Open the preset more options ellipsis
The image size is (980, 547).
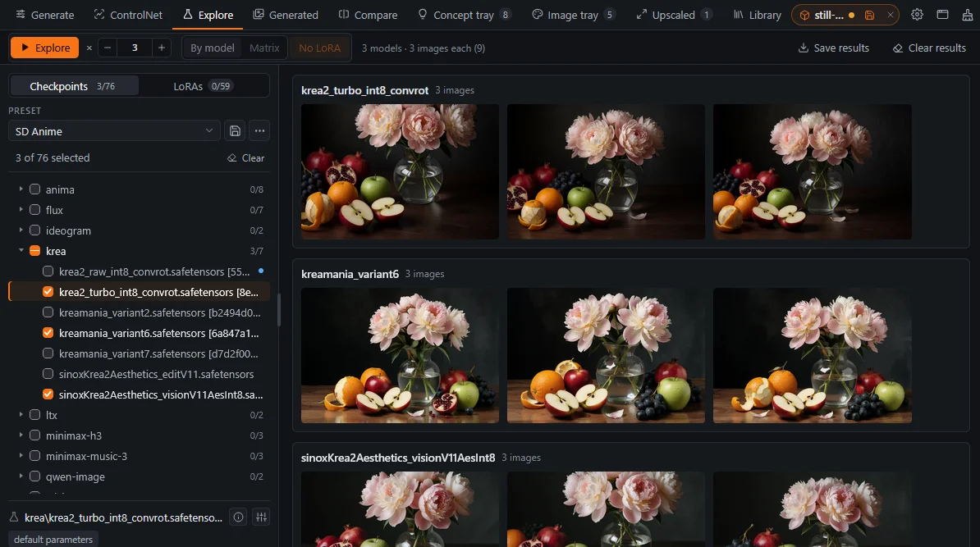tap(259, 131)
